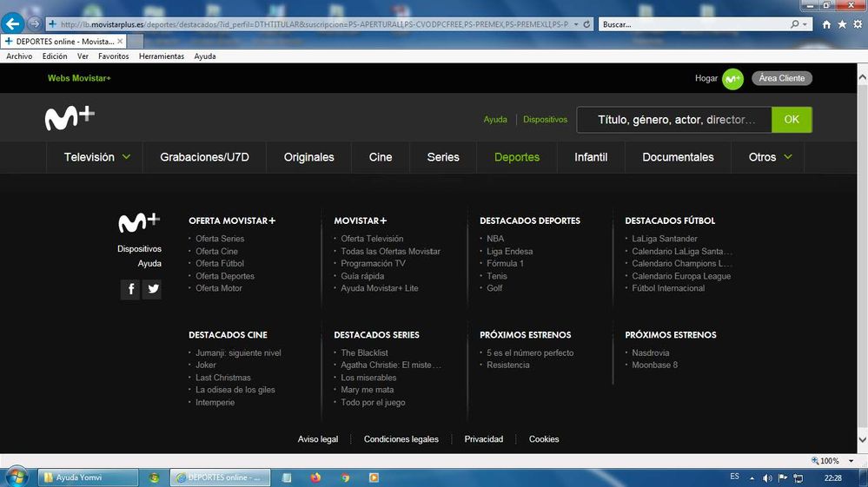Select the Deportes navigation tab
This screenshot has height=487, width=868.
pyautogui.click(x=517, y=157)
